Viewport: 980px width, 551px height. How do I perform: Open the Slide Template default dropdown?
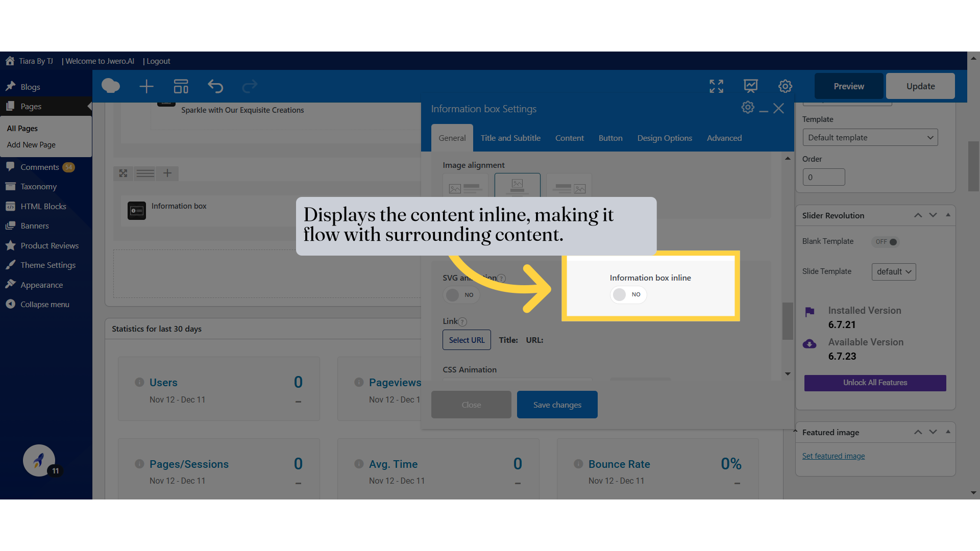pyautogui.click(x=893, y=272)
